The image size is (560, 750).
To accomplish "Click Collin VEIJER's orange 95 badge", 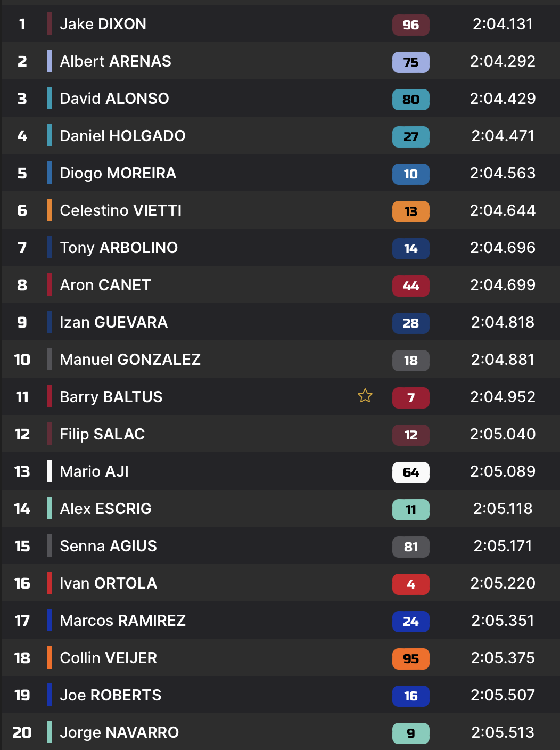I will 410,658.
